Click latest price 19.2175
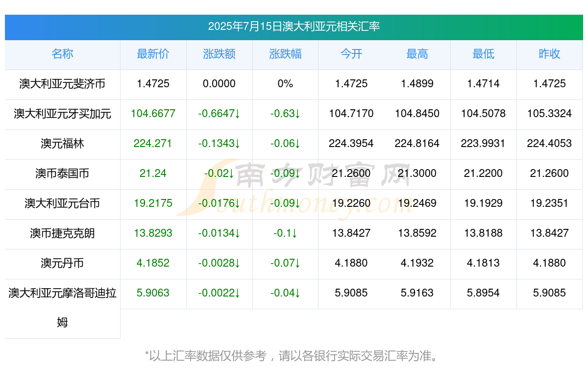The height and width of the screenshot is (371, 588). coord(153,203)
